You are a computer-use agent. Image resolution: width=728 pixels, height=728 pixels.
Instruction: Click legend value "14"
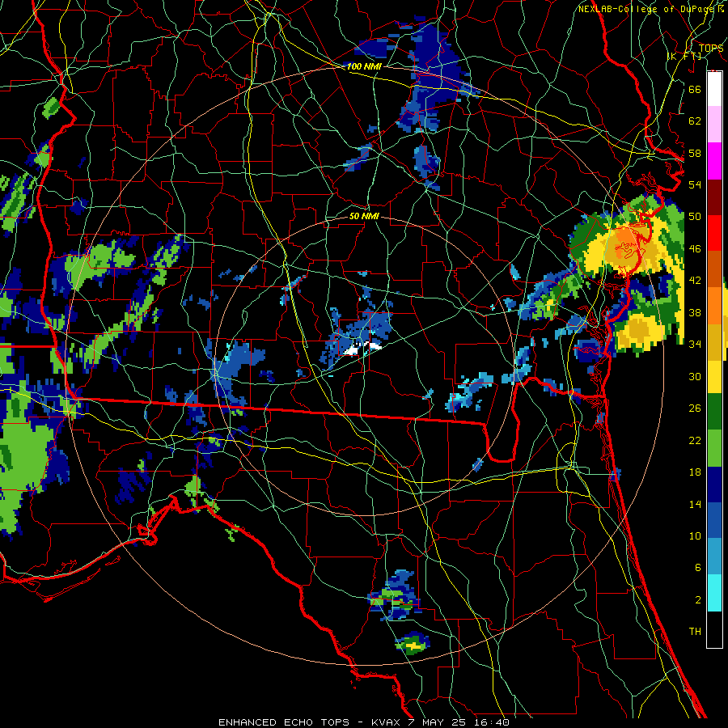point(695,504)
